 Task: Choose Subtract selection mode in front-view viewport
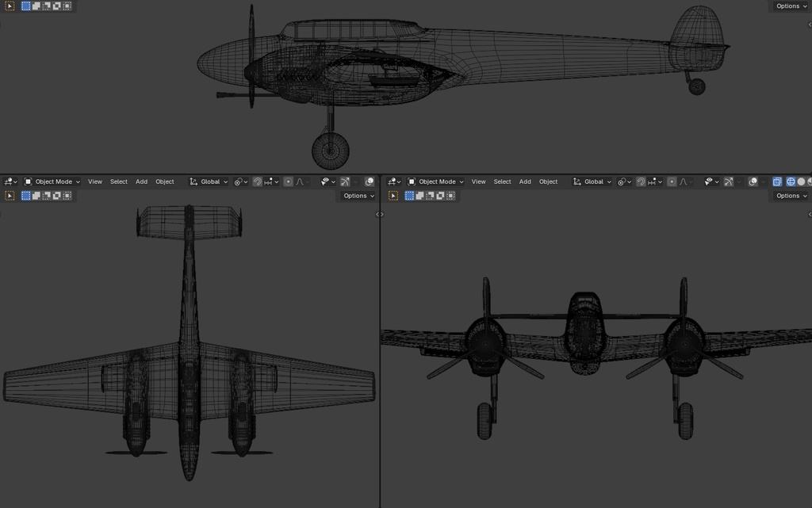coord(431,196)
